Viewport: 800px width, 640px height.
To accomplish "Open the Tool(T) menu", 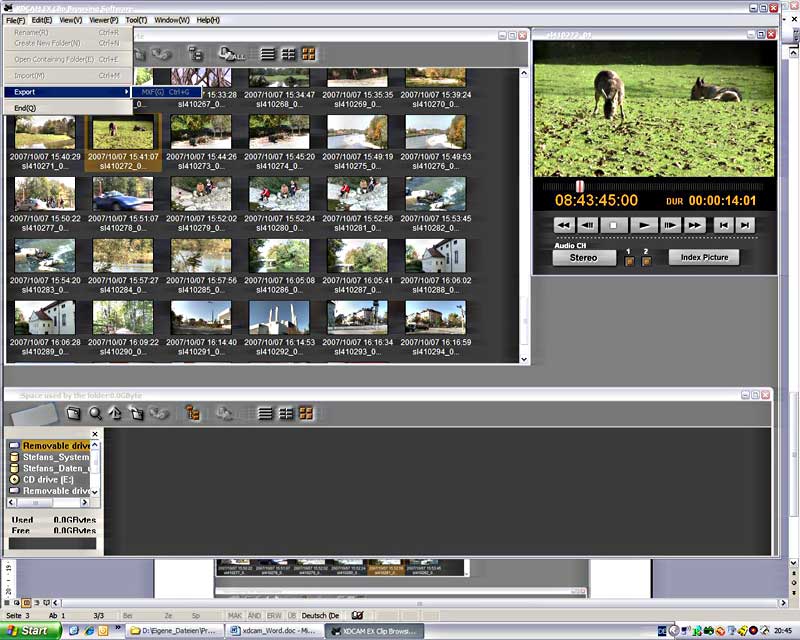I will click(x=136, y=20).
